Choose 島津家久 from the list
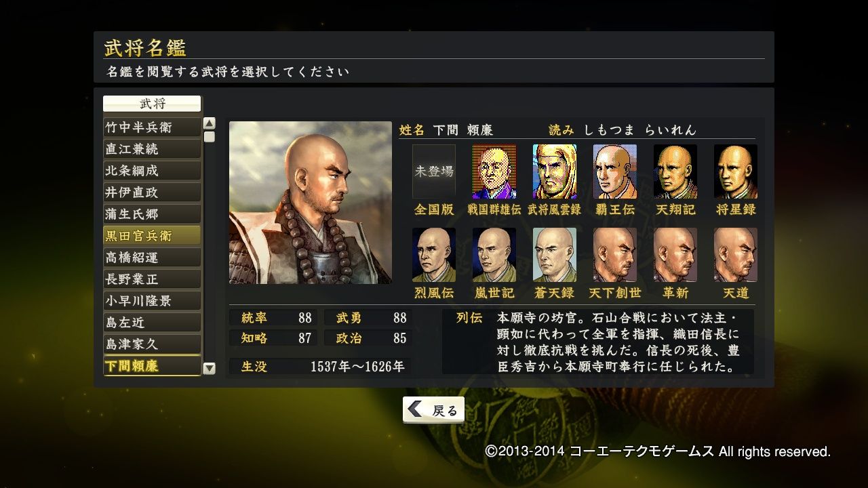Image resolution: width=868 pixels, height=488 pixels. (x=152, y=344)
